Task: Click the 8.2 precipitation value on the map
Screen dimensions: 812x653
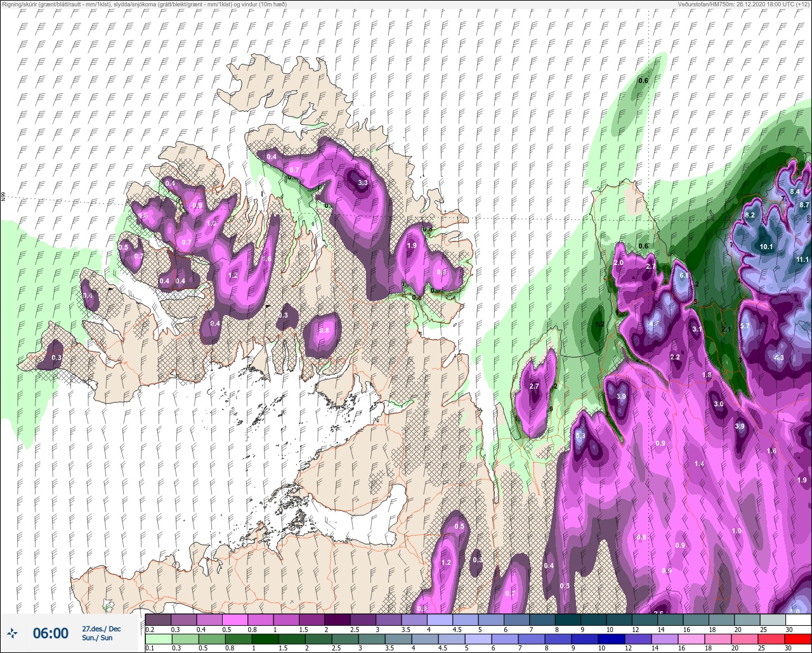Action: point(749,215)
